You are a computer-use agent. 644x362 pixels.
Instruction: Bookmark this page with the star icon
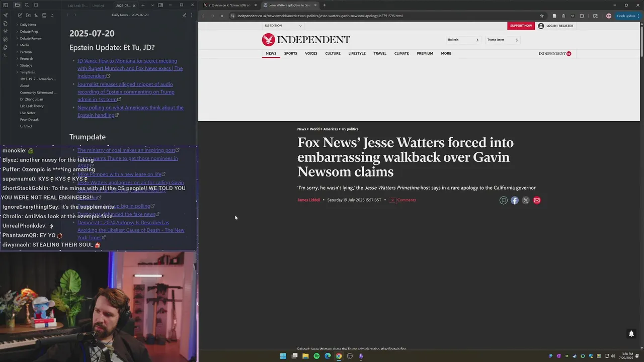pyautogui.click(x=542, y=16)
